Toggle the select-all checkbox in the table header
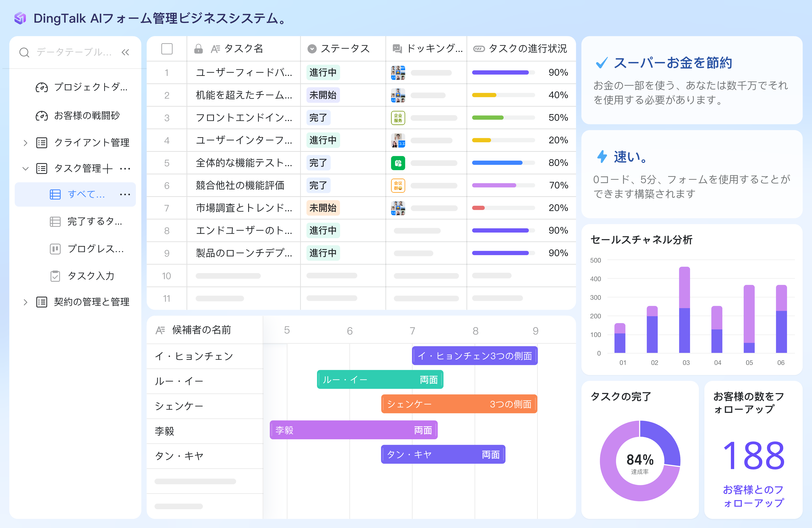The height and width of the screenshot is (528, 812). [x=167, y=48]
